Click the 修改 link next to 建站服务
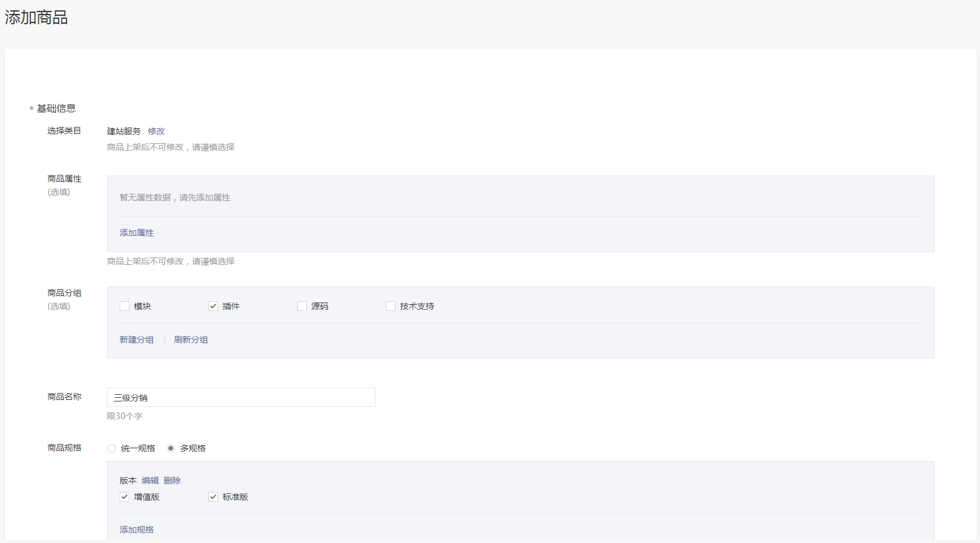Viewport: 980px width, 543px height. [x=156, y=131]
